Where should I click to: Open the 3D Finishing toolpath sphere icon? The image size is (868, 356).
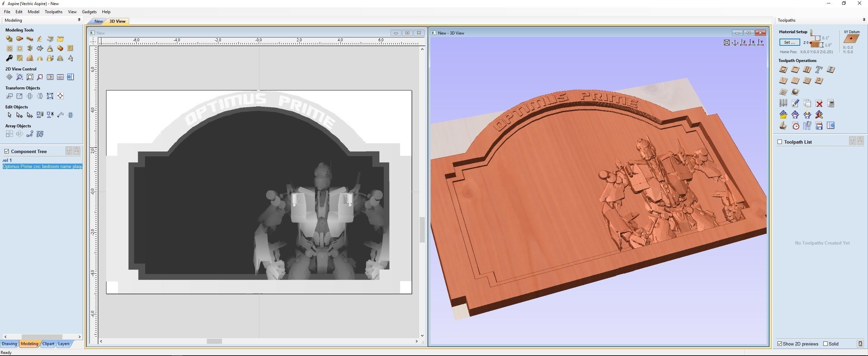pos(795,92)
